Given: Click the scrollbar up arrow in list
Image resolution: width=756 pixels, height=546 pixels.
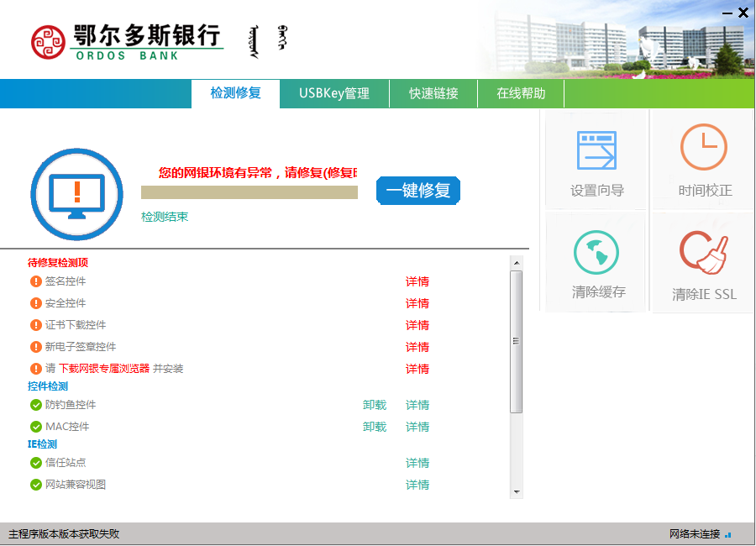Looking at the screenshot, I should tap(517, 262).
